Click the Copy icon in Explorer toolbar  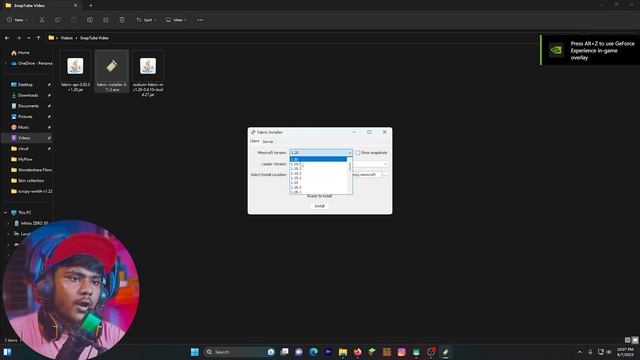coord(58,20)
